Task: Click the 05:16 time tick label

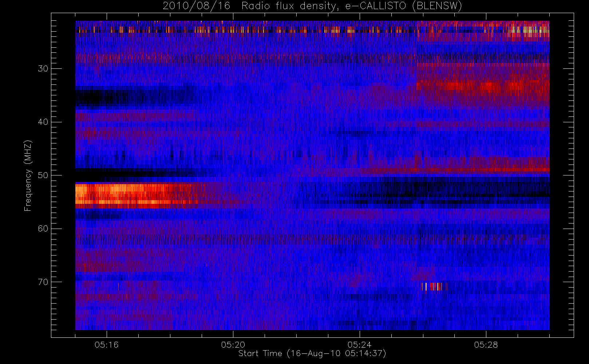Action: [107, 345]
